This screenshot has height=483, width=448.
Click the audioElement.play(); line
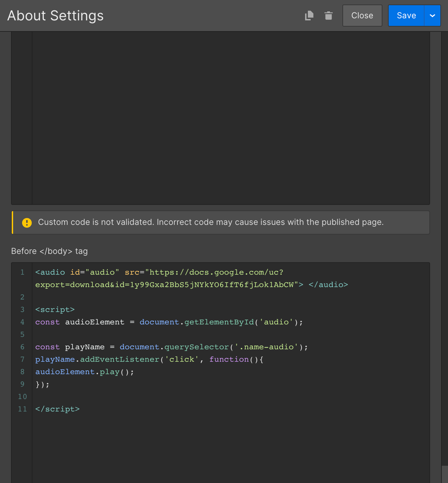[85, 372]
